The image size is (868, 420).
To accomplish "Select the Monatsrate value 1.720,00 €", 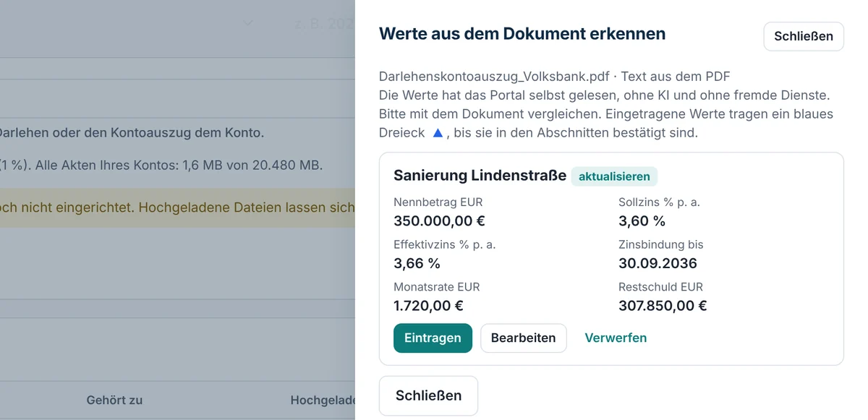I will [428, 305].
